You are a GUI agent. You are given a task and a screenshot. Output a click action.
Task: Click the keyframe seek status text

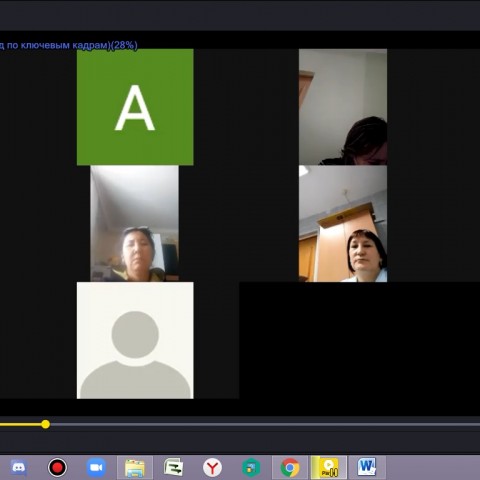coord(69,45)
